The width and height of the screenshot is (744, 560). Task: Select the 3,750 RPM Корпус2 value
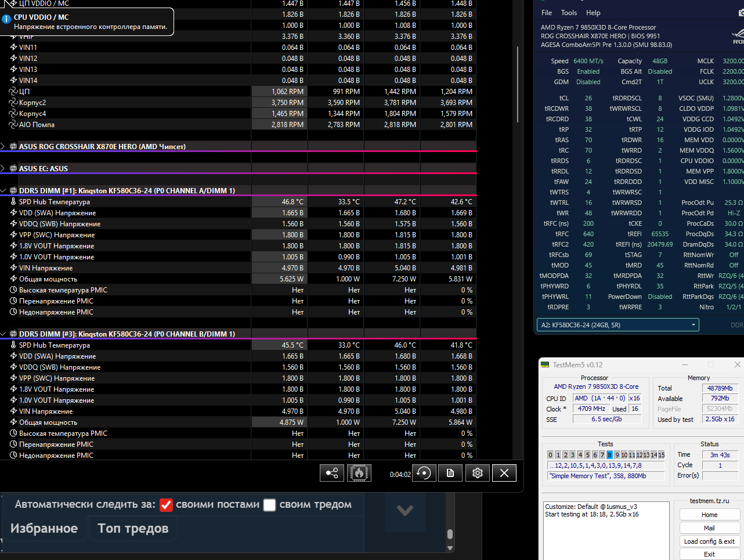[287, 103]
